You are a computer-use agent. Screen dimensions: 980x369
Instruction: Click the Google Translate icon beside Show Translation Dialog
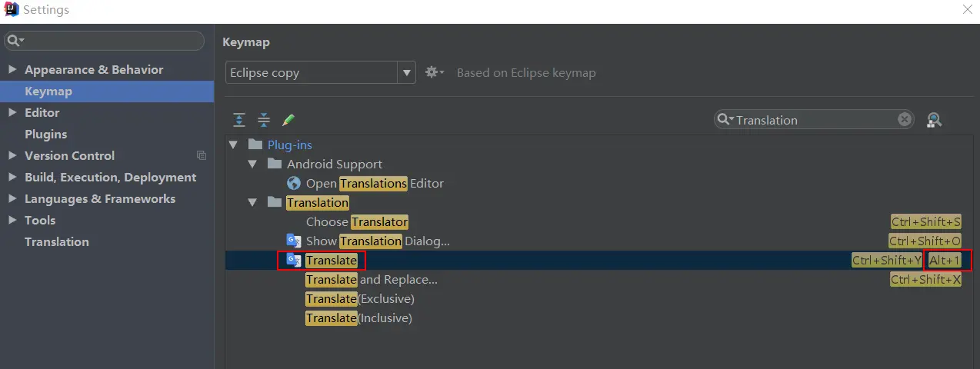[x=294, y=241]
